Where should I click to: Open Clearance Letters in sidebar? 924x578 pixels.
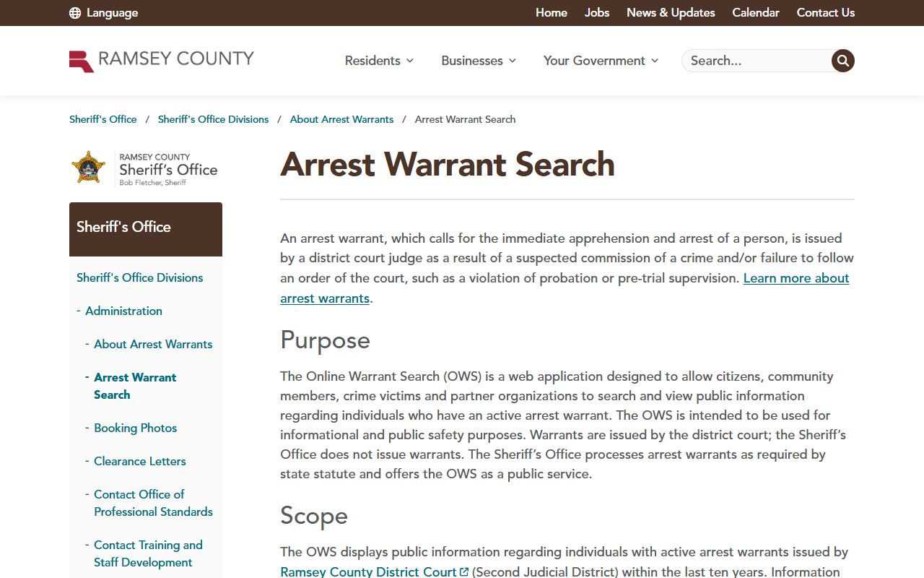[x=140, y=461]
